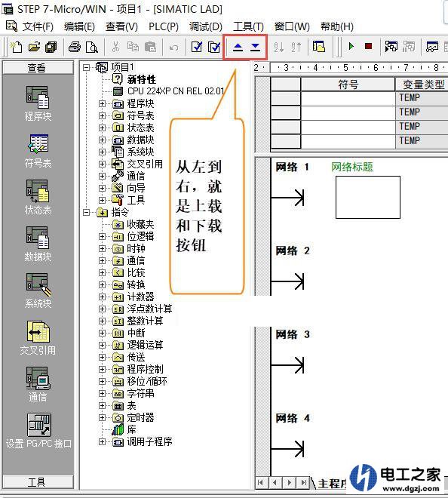Collapse the 项目1 tree root
This screenshot has width=448, height=498.
tap(86, 67)
